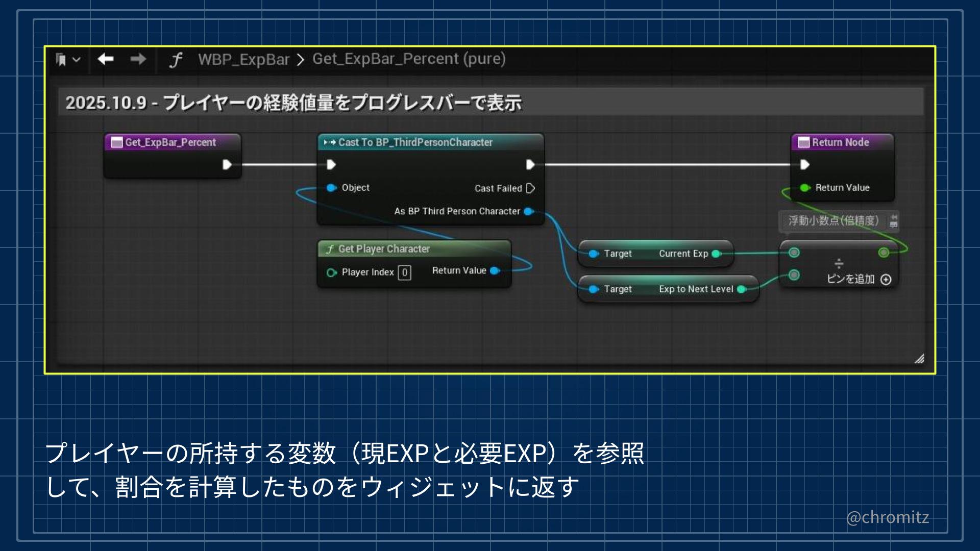Viewport: 980px width, 551px height.
Task: Click the Cast node's exec output pin
Action: pos(530,164)
